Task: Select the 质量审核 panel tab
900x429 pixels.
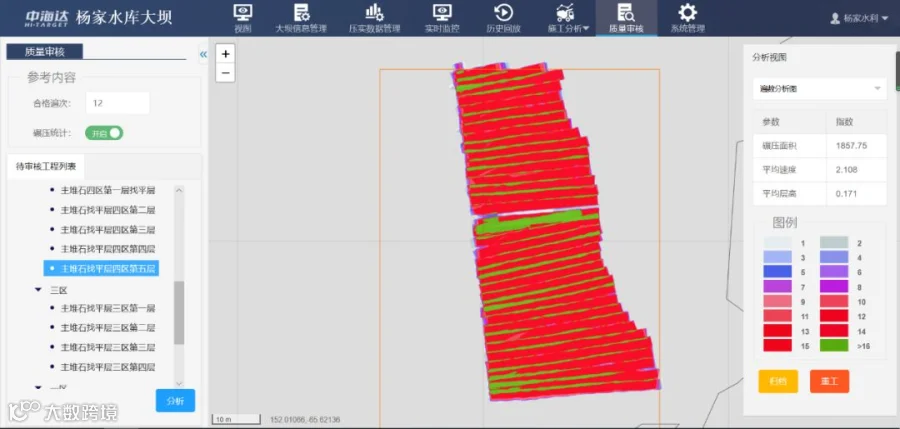Action: point(45,52)
